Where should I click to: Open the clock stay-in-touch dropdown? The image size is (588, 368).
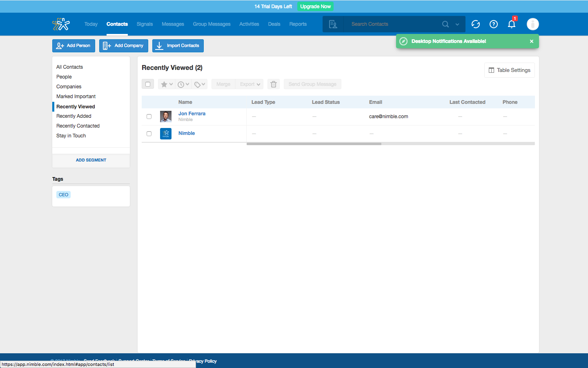pos(183,84)
